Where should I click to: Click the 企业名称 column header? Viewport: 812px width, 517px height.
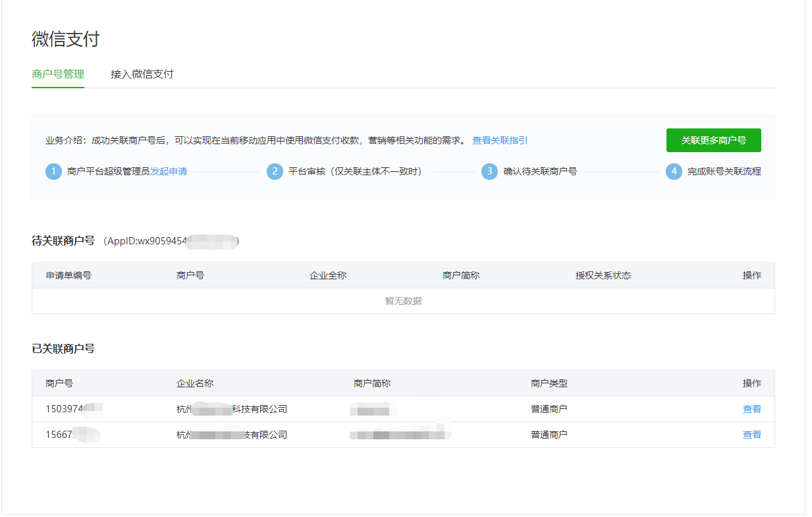(x=195, y=383)
